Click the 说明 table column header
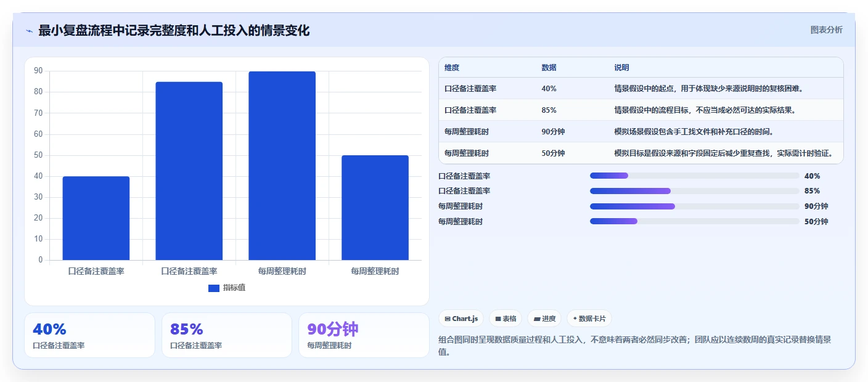 click(x=621, y=68)
